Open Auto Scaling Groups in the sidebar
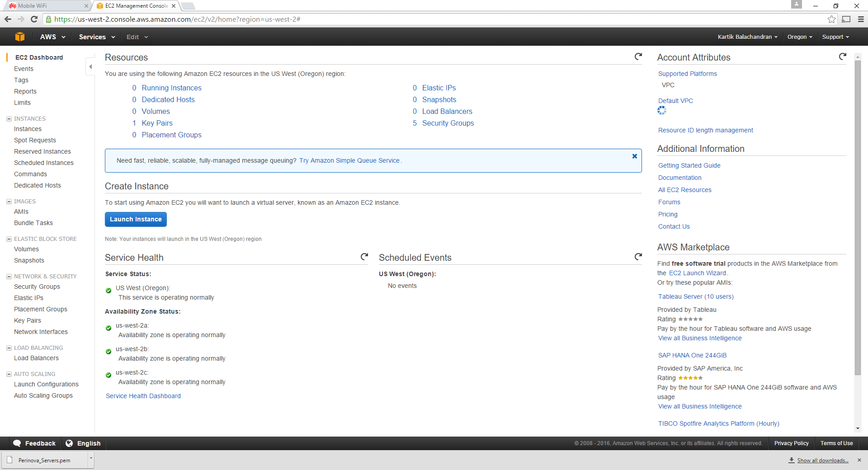The image size is (868, 470). coord(43,395)
